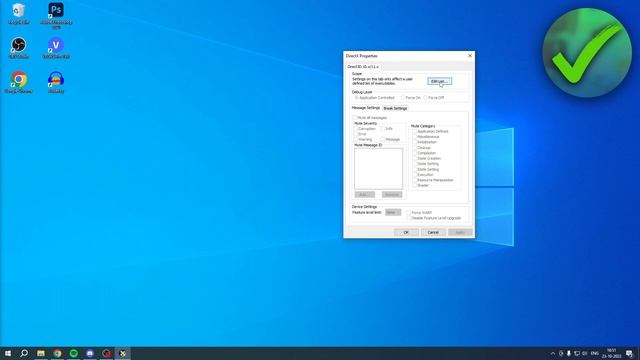Click inside the Mute Message ID list

(378, 169)
